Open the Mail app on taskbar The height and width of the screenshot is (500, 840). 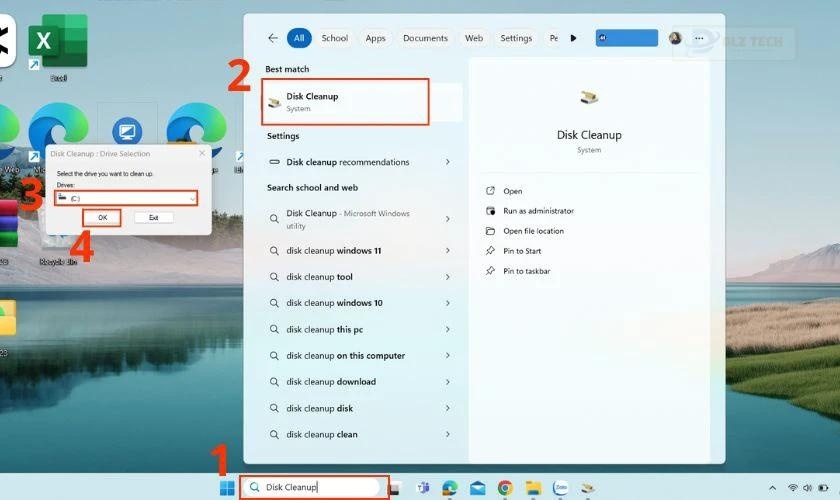point(477,488)
